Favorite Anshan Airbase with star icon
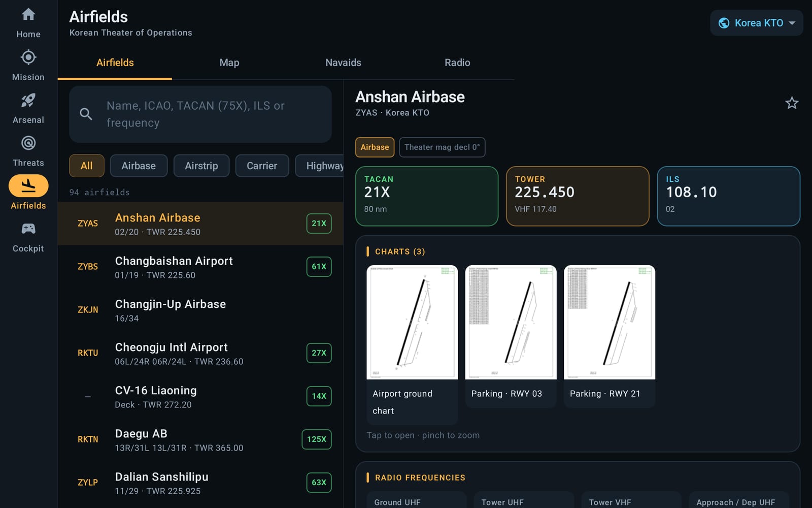The width and height of the screenshot is (812, 508). tap(792, 103)
